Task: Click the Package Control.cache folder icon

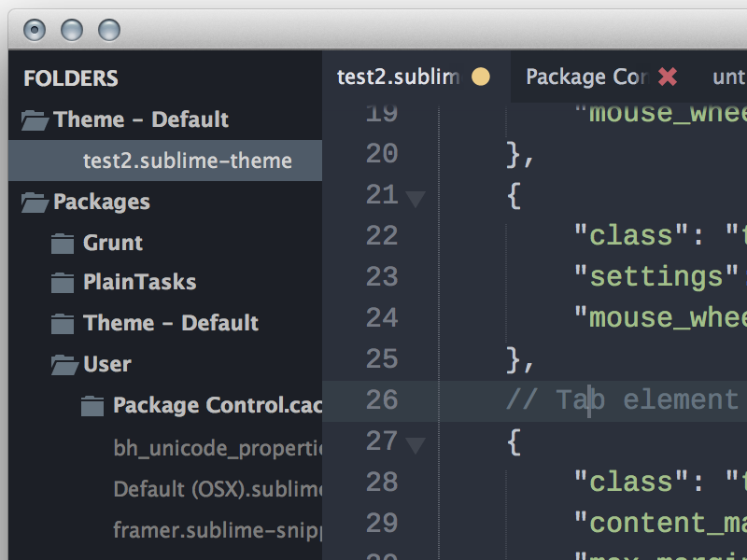Action: (92, 406)
